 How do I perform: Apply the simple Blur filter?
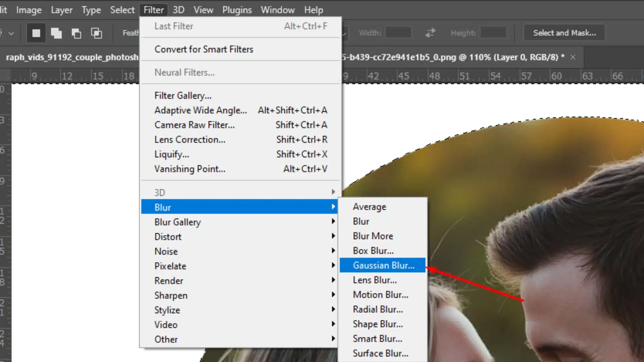[x=383, y=222]
